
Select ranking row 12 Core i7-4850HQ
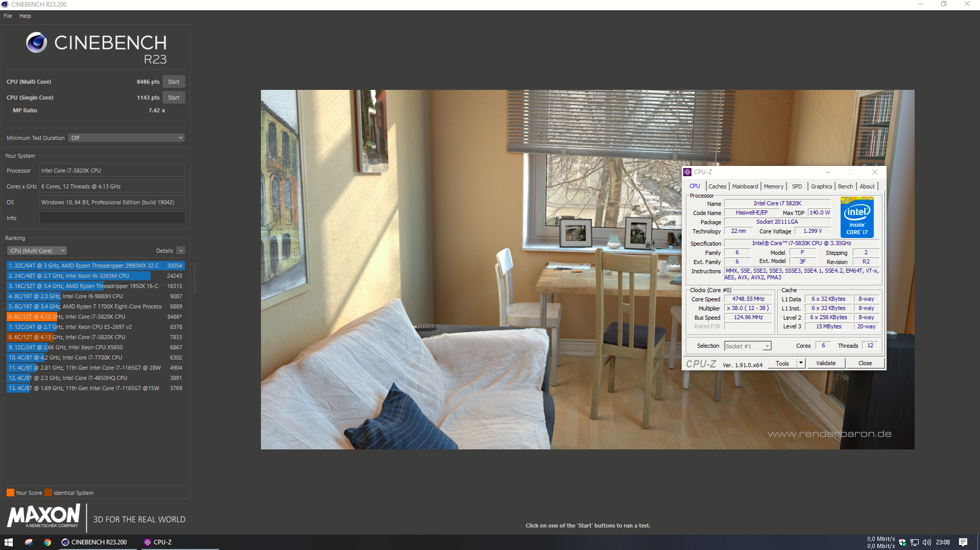(95, 378)
